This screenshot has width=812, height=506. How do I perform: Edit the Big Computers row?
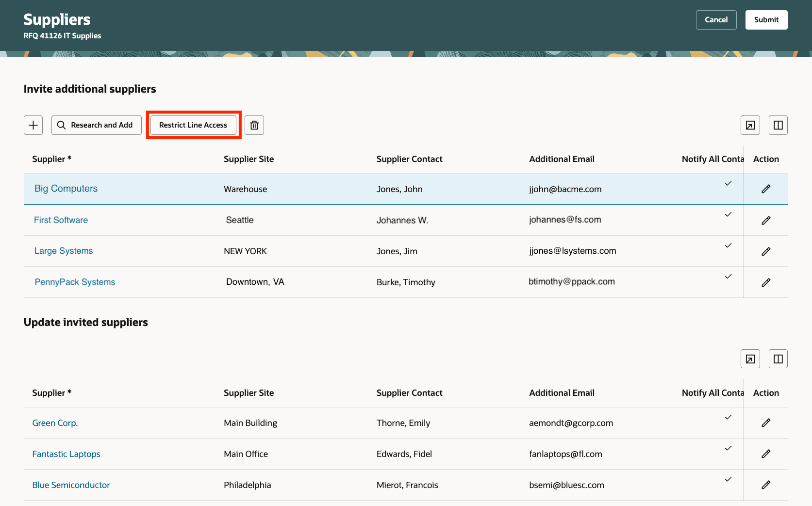766,189
